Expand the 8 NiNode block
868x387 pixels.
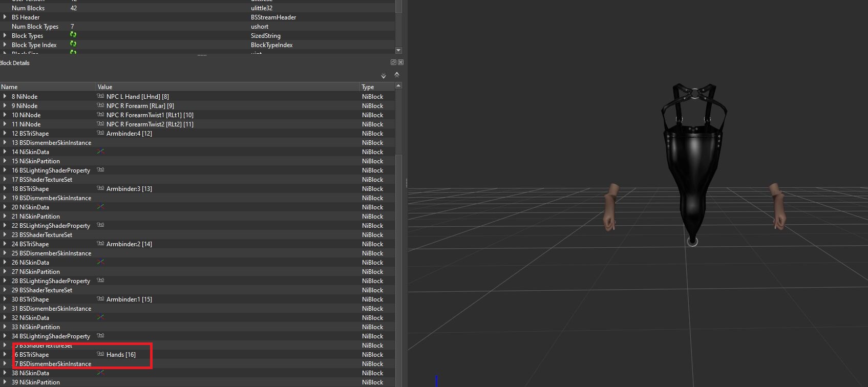pyautogui.click(x=5, y=96)
